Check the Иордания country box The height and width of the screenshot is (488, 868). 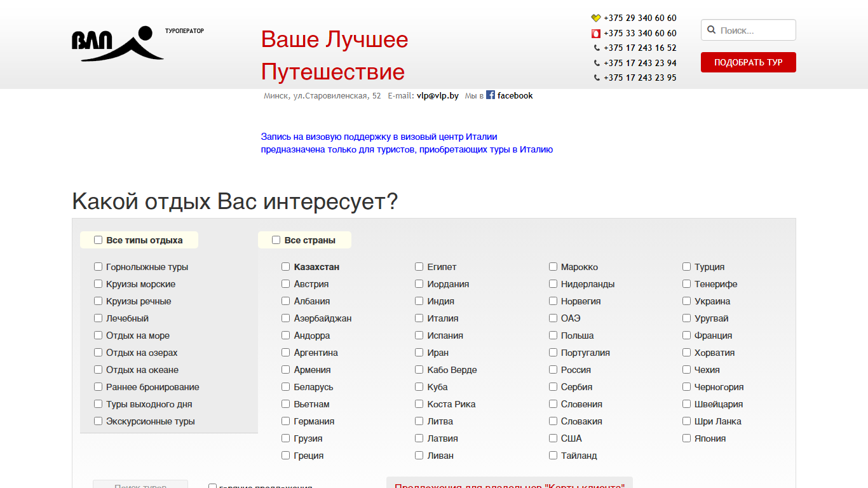(x=419, y=284)
